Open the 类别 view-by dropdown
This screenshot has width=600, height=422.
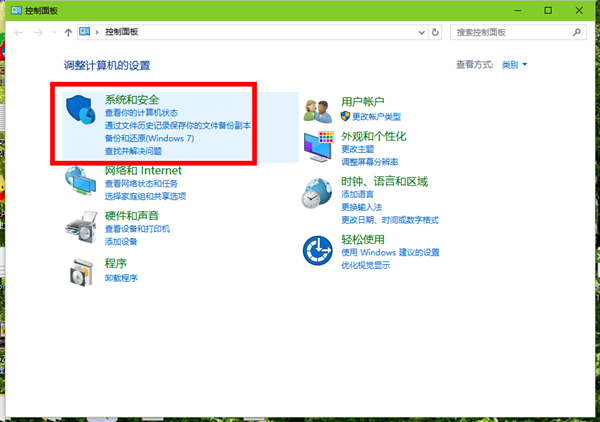click(514, 65)
